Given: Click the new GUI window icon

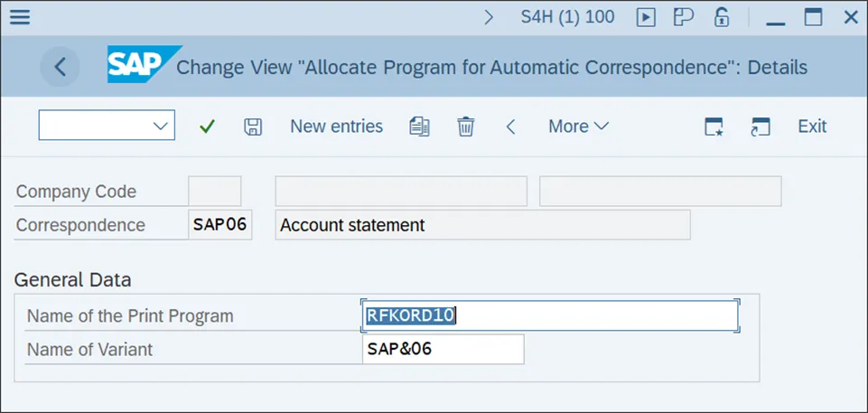Looking at the screenshot, I should tap(714, 127).
